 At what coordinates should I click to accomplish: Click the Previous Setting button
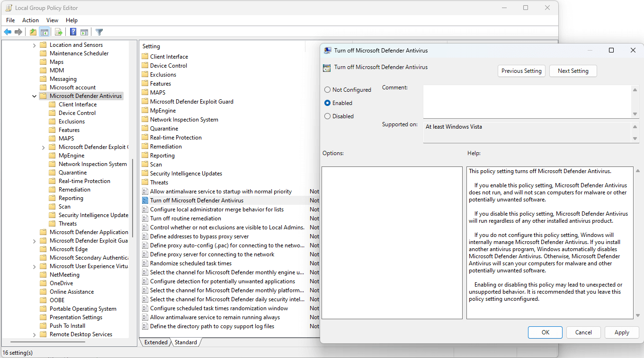point(521,71)
